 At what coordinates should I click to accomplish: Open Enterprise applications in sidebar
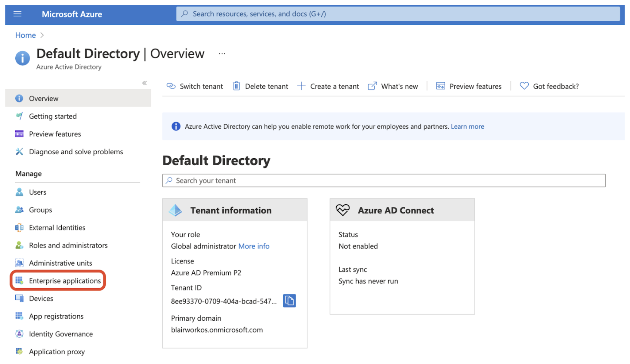[58, 281]
